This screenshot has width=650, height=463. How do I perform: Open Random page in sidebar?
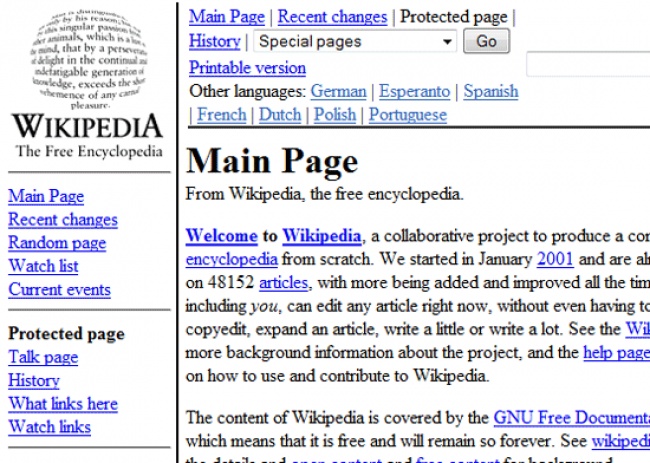pyautogui.click(x=56, y=243)
